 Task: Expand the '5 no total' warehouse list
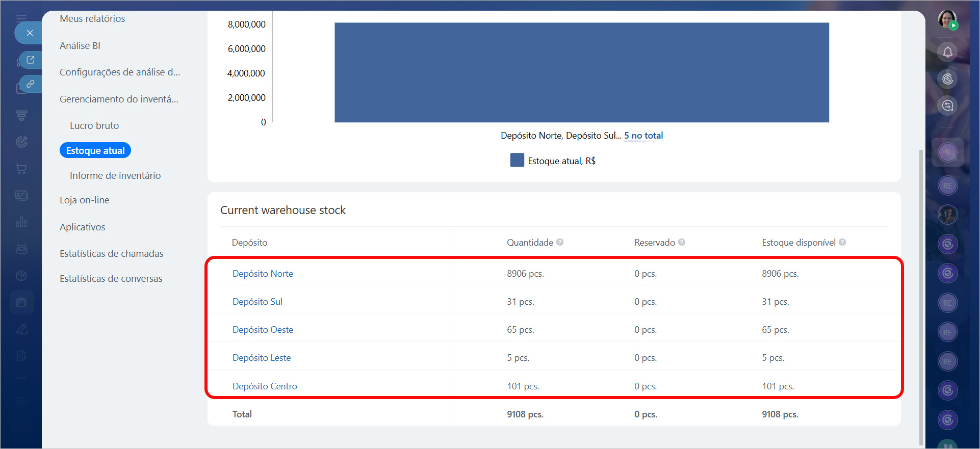[643, 136]
